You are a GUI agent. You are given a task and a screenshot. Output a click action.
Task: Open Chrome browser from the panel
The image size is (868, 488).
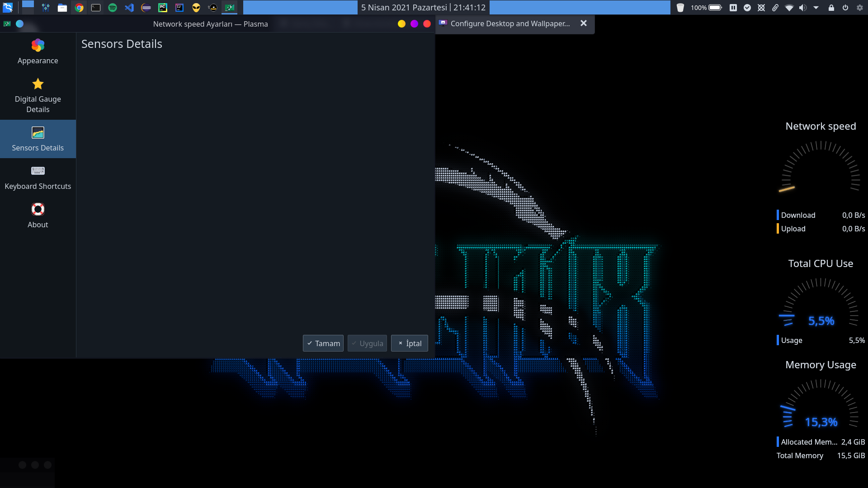coord(79,8)
